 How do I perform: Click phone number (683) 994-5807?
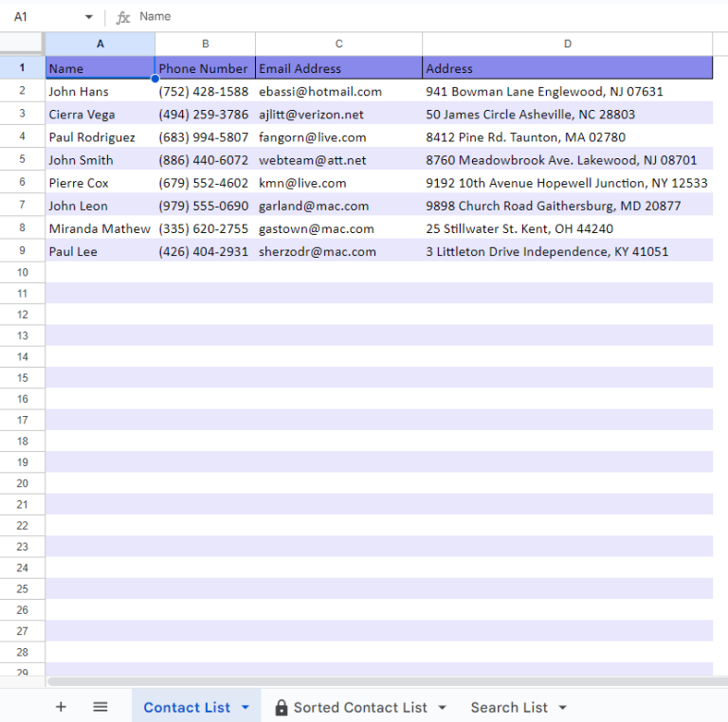point(205,136)
